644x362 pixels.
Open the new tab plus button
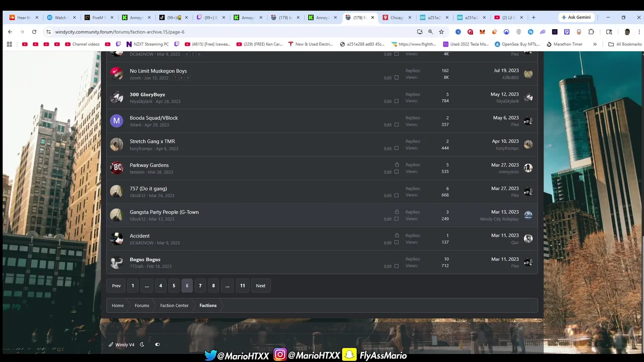533,18
